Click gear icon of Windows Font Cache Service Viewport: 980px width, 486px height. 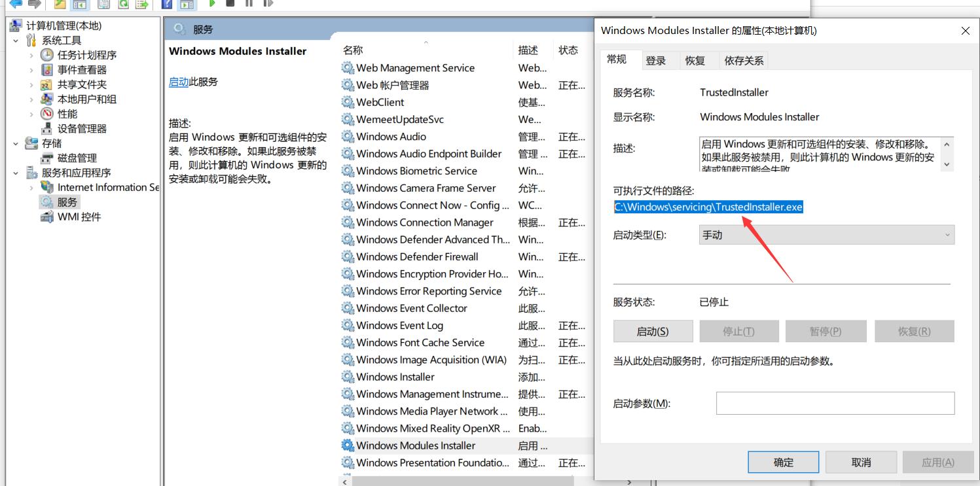[348, 343]
